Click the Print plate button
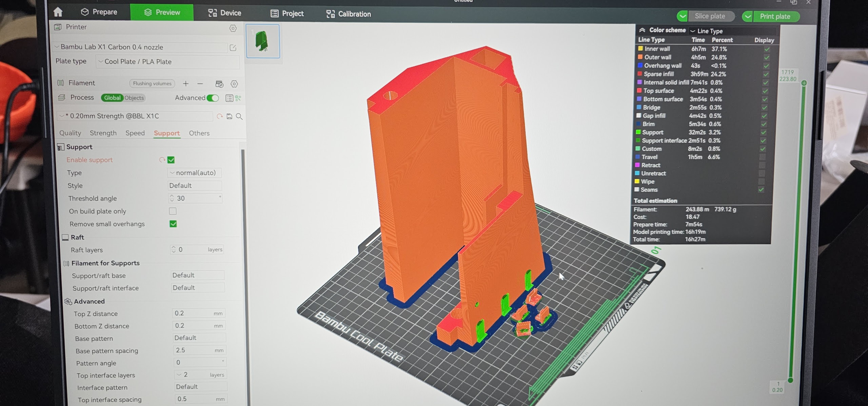The width and height of the screenshot is (868, 406). (x=775, y=16)
